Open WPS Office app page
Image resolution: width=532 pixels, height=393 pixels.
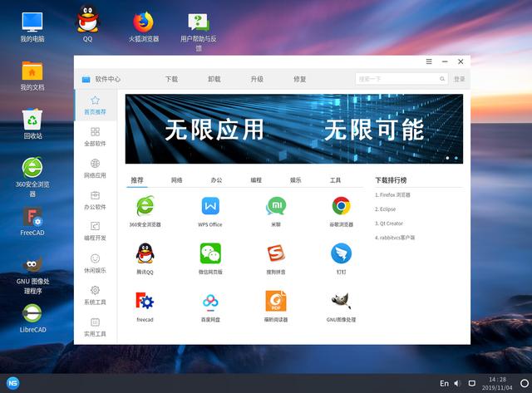pos(210,206)
